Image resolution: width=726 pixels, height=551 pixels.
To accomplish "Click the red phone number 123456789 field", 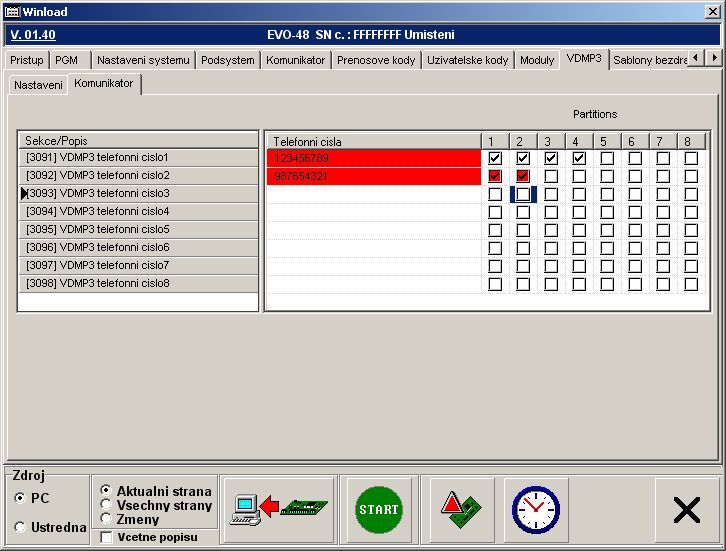I will click(373, 158).
